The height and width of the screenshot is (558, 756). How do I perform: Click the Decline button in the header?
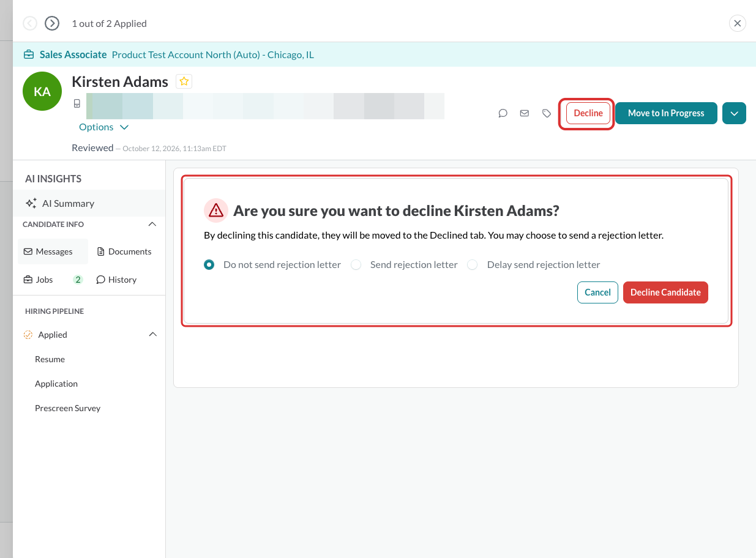[x=588, y=113]
